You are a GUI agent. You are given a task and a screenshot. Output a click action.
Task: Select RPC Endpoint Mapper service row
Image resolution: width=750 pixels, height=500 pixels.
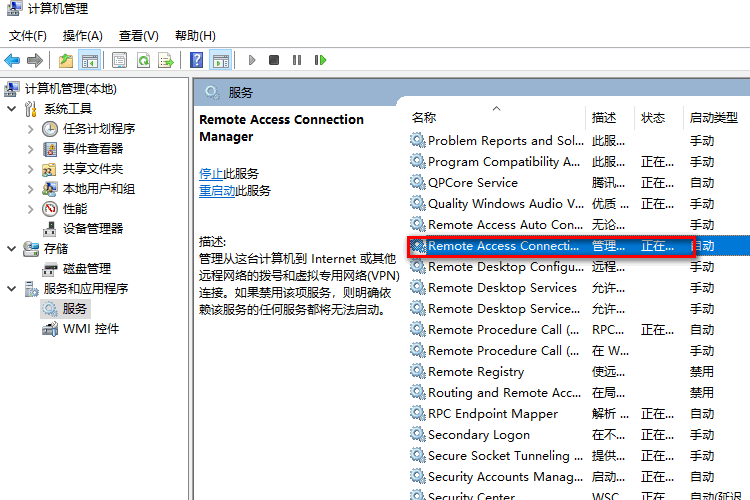[579, 414]
